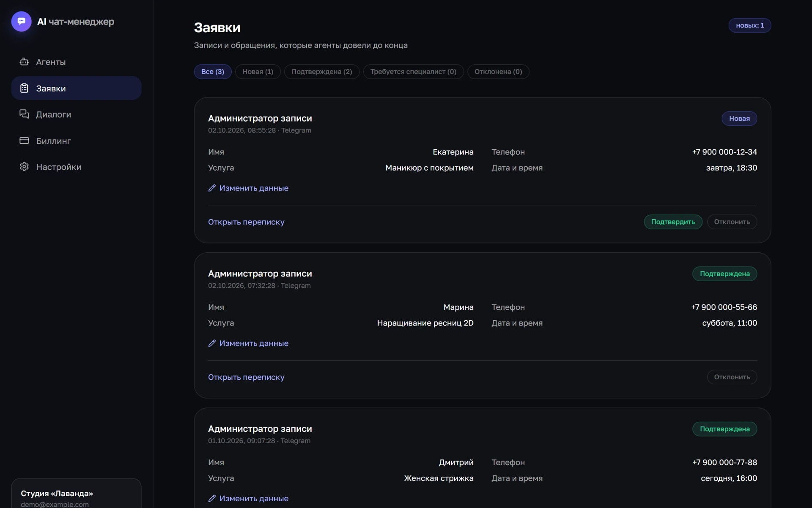The width and height of the screenshot is (812, 508).
Task: Filter by Требуется специалист (0)
Action: (413, 72)
